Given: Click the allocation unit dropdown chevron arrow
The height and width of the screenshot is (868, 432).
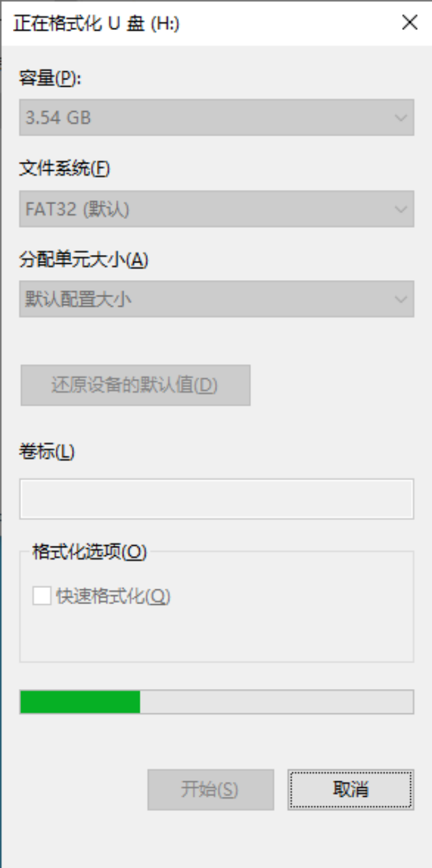Looking at the screenshot, I should pos(400,299).
